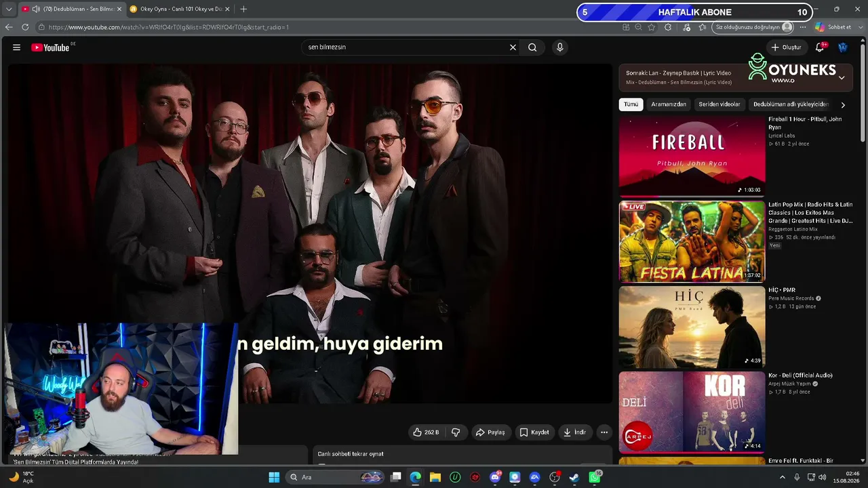Close the Okey Oyna tab
Screen dimensions: 868x488
[227, 9]
